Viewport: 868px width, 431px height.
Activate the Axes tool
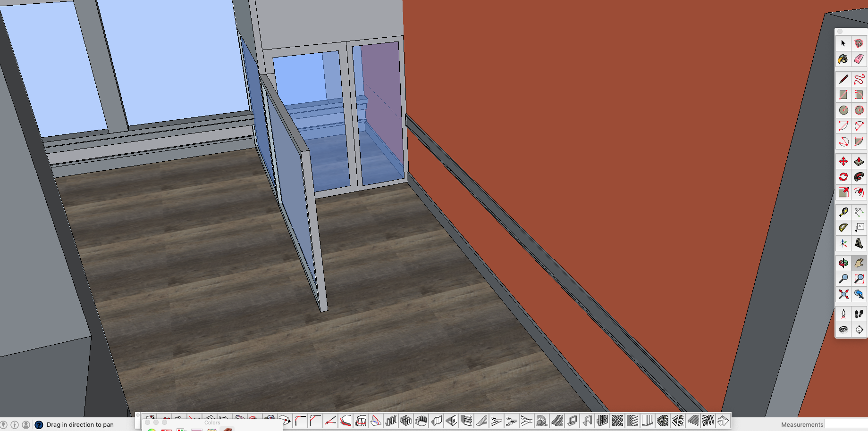pos(843,244)
